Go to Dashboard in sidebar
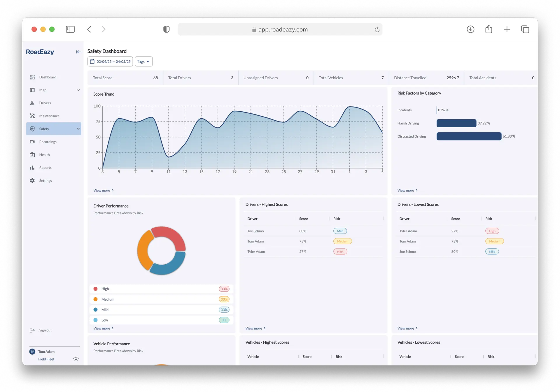 (x=48, y=77)
